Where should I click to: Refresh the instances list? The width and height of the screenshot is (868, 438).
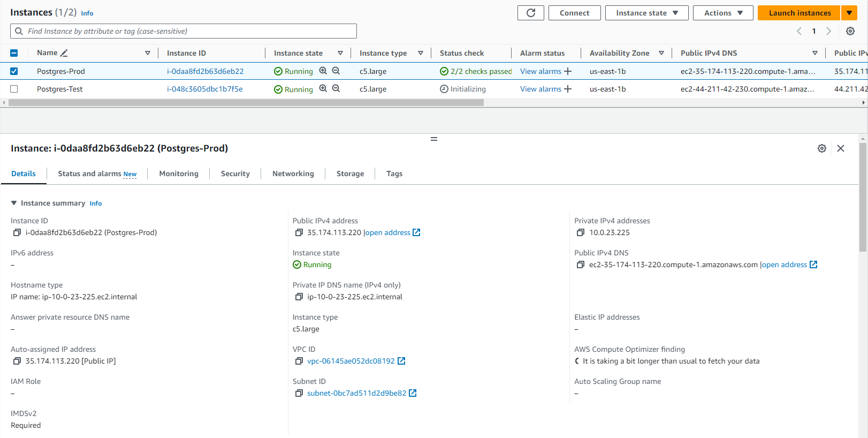[531, 13]
